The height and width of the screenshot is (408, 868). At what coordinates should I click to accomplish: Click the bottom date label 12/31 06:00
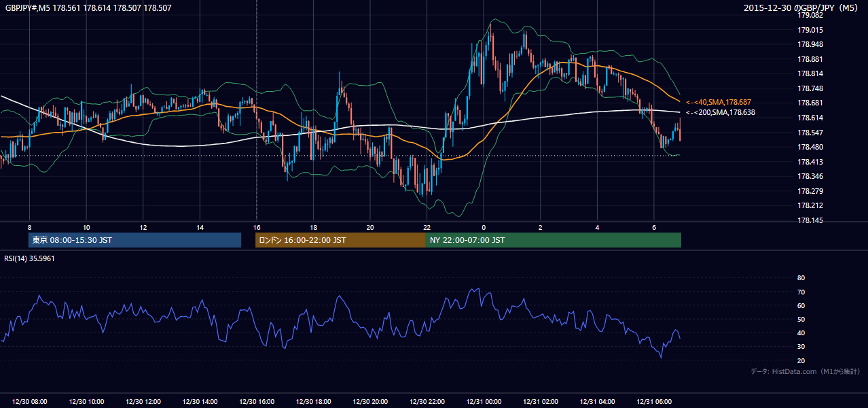653,402
